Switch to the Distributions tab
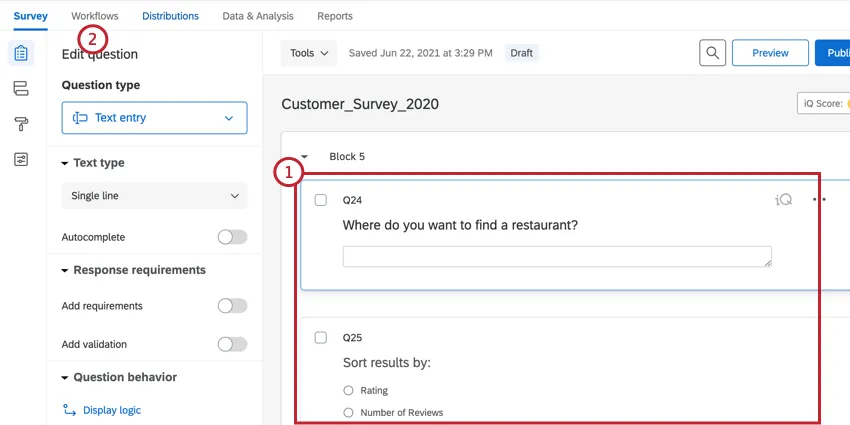This screenshot has height=425, width=850. (170, 16)
